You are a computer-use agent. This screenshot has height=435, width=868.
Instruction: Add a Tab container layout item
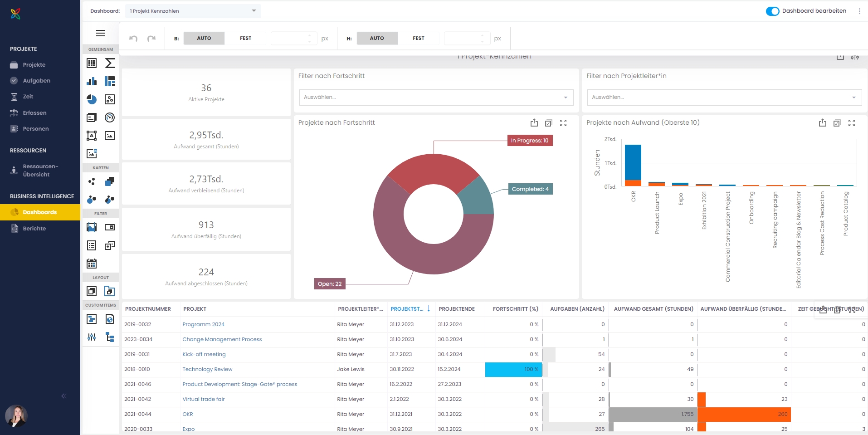[x=110, y=291]
